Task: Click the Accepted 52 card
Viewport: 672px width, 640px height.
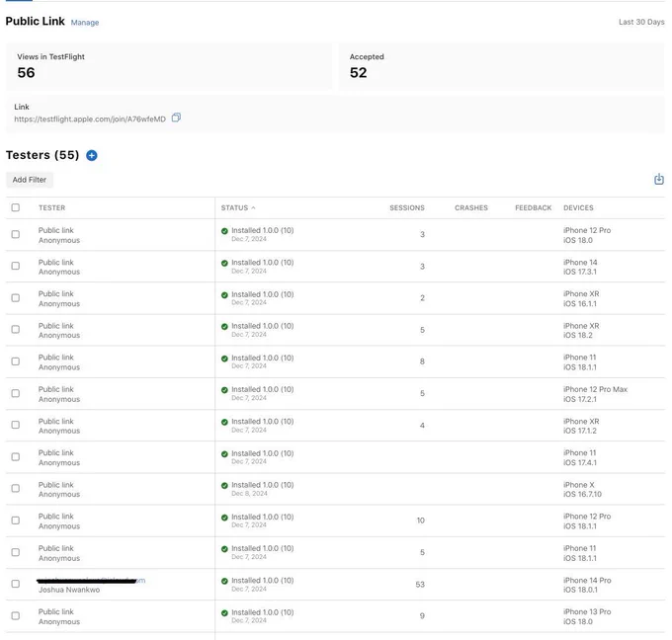Action: click(502, 66)
